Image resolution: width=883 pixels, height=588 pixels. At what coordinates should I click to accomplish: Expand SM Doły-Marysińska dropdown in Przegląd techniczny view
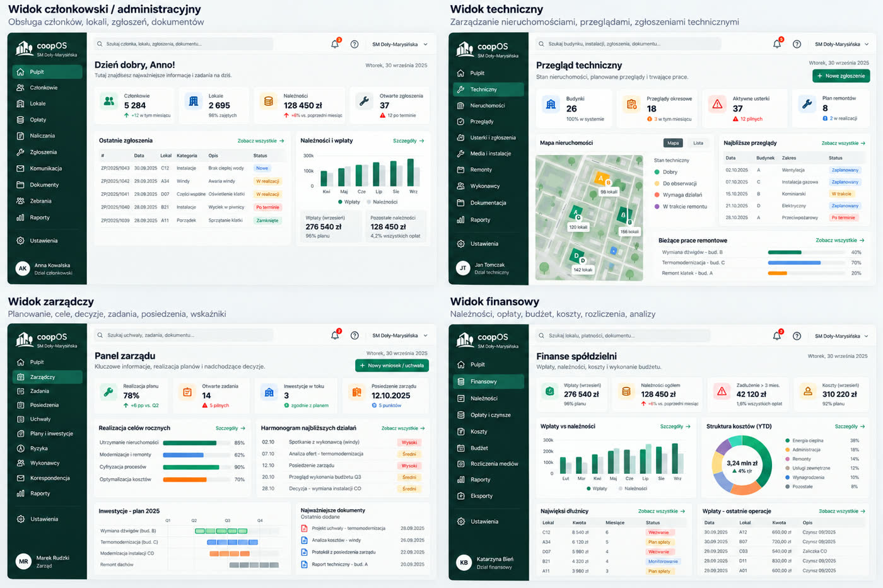click(842, 44)
